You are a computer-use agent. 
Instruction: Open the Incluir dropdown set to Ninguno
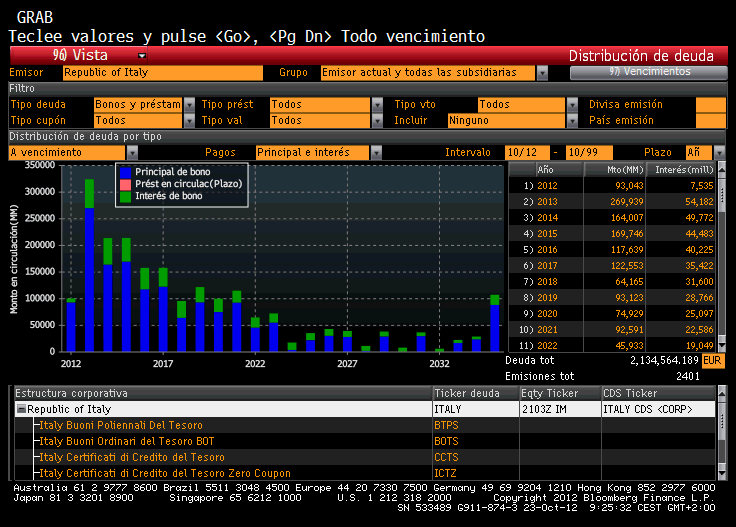[571, 120]
